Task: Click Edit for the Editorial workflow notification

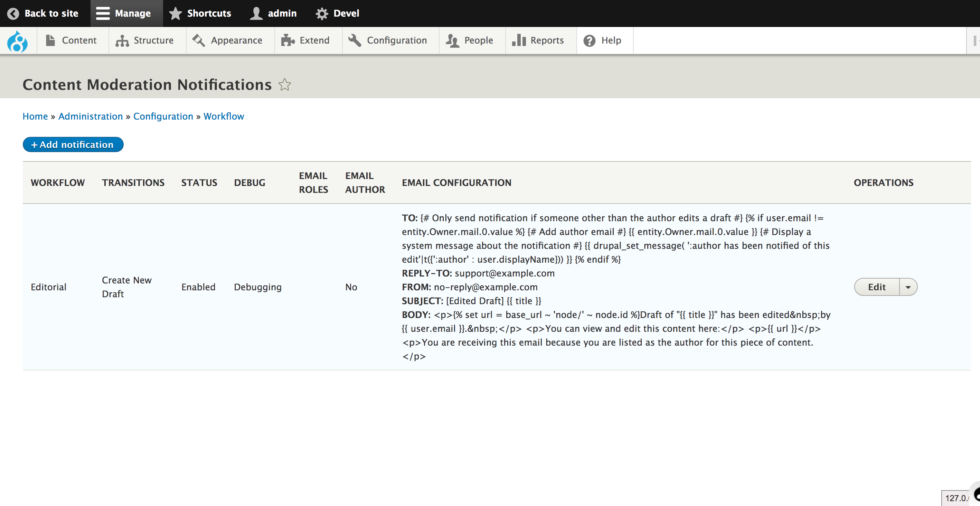Action: coord(877,287)
